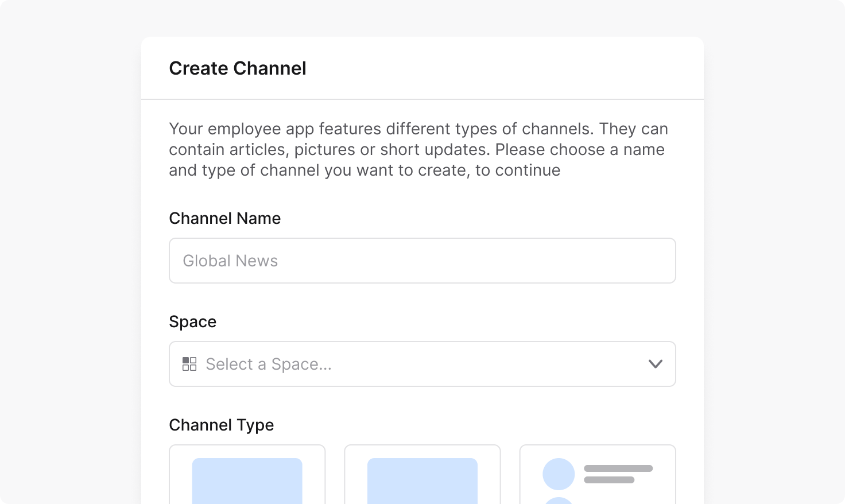Click the grid icon in the Space field

(189, 364)
